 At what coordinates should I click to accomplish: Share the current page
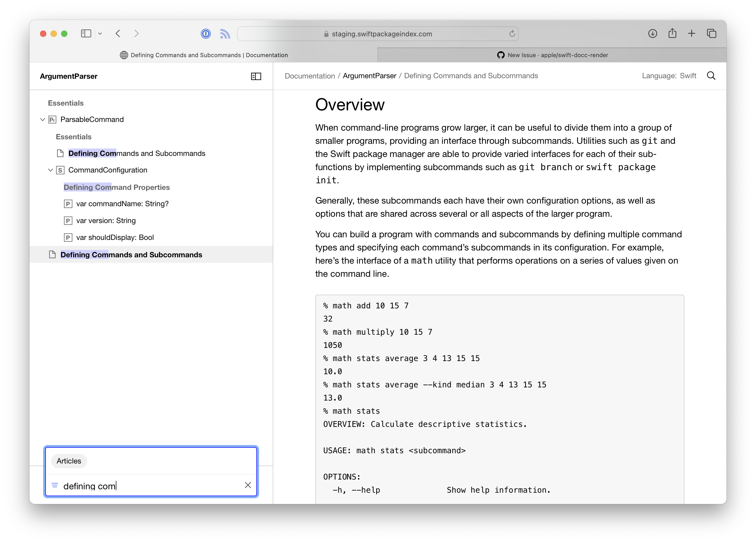(672, 33)
